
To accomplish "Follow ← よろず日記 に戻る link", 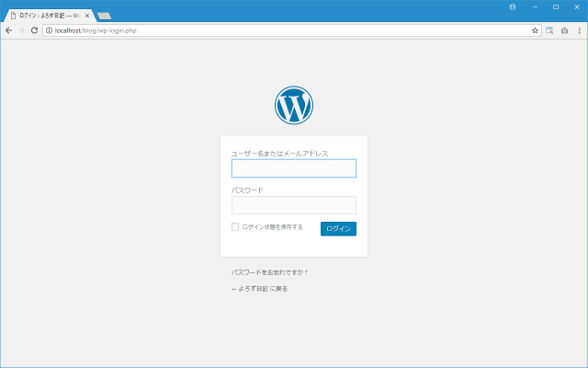I will pos(259,289).
